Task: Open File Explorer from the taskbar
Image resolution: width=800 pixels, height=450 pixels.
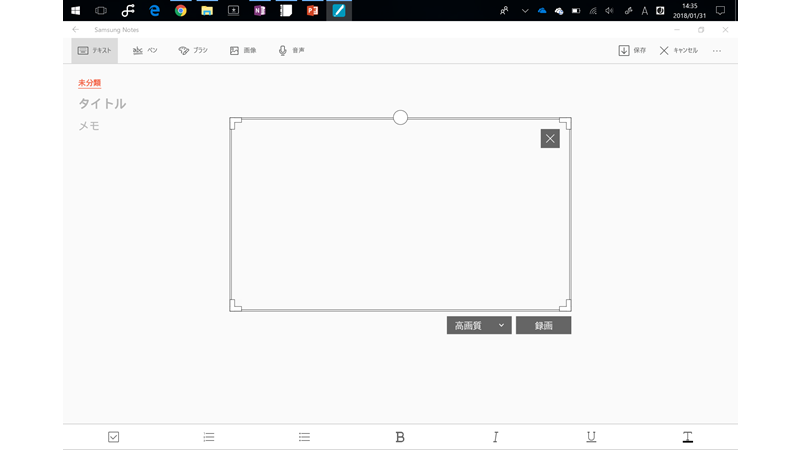Action: tap(207, 11)
